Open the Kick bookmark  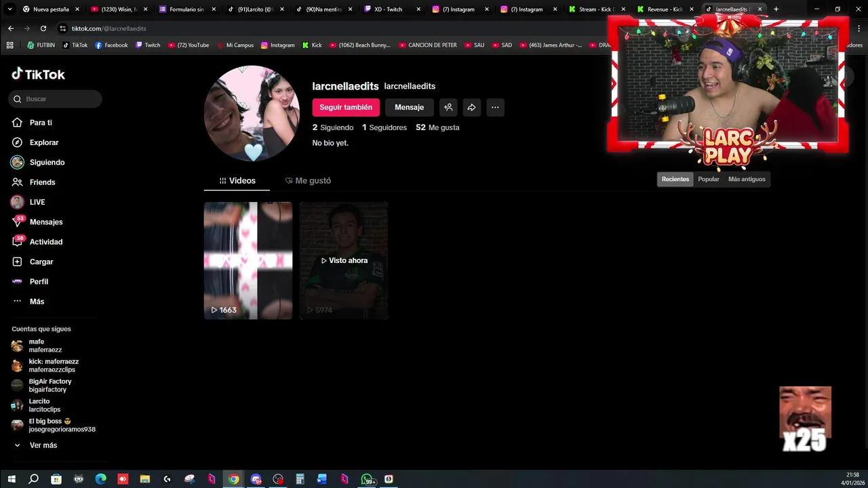312,45
